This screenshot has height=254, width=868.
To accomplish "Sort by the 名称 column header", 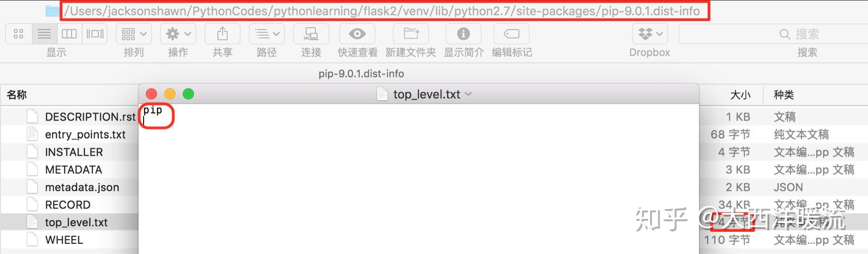I will pyautogui.click(x=17, y=95).
